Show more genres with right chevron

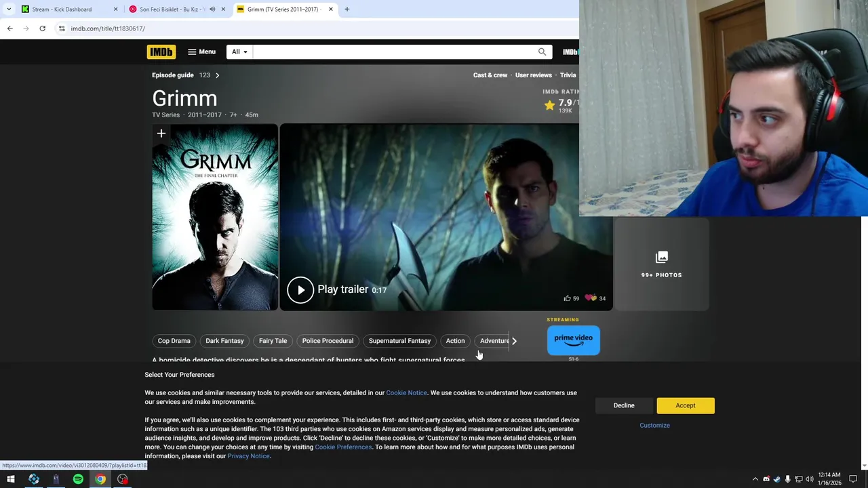click(x=514, y=341)
